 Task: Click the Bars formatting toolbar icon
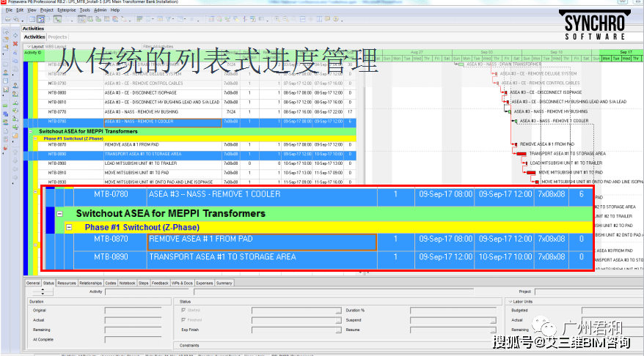[139, 19]
